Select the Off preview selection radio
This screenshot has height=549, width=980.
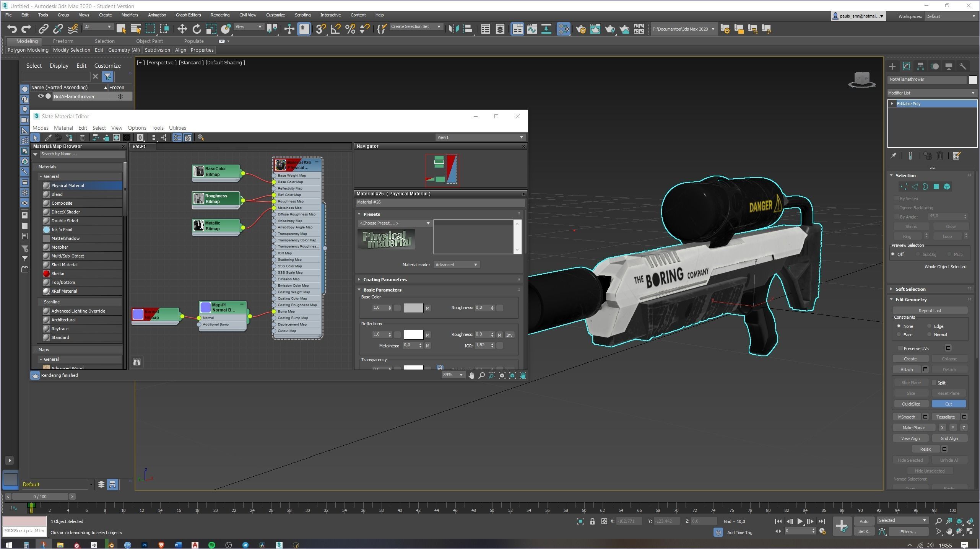point(893,254)
